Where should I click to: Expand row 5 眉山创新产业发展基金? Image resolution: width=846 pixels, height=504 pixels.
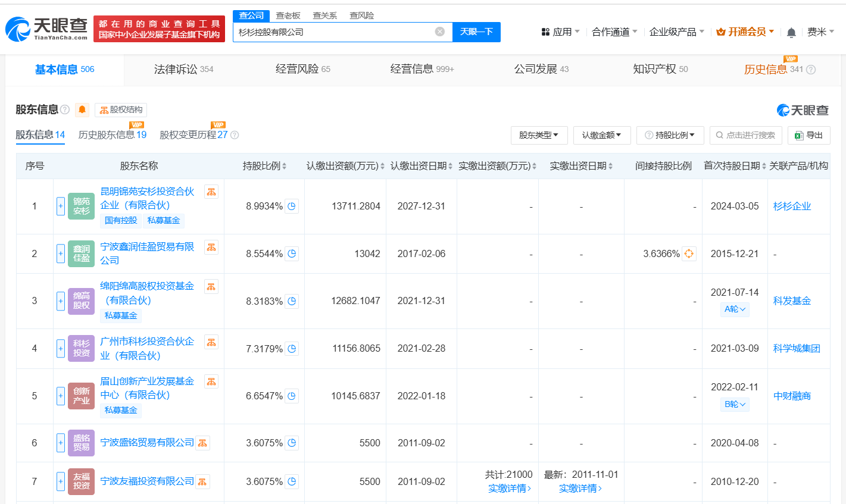tap(61, 396)
